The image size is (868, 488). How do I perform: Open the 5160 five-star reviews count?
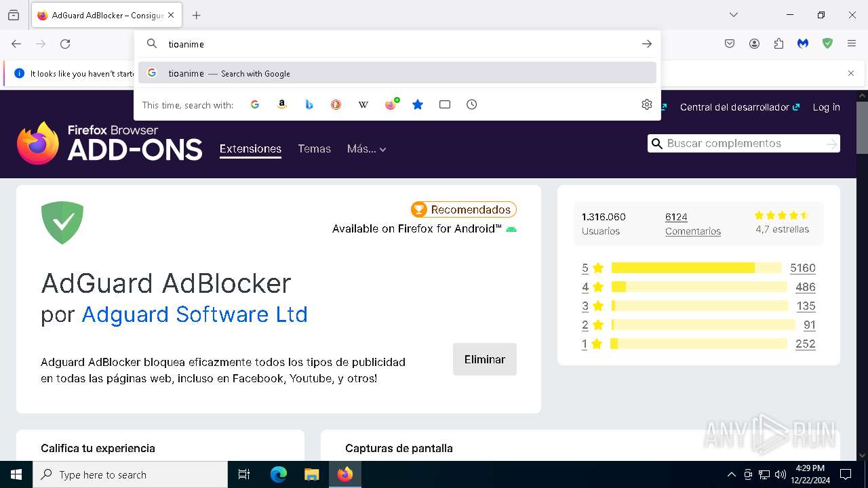coord(803,268)
